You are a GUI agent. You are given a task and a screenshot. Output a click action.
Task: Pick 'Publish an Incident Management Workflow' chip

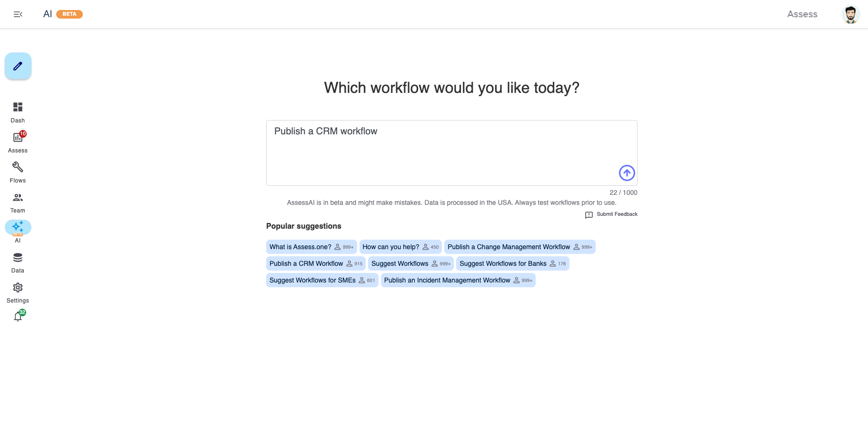tap(458, 280)
